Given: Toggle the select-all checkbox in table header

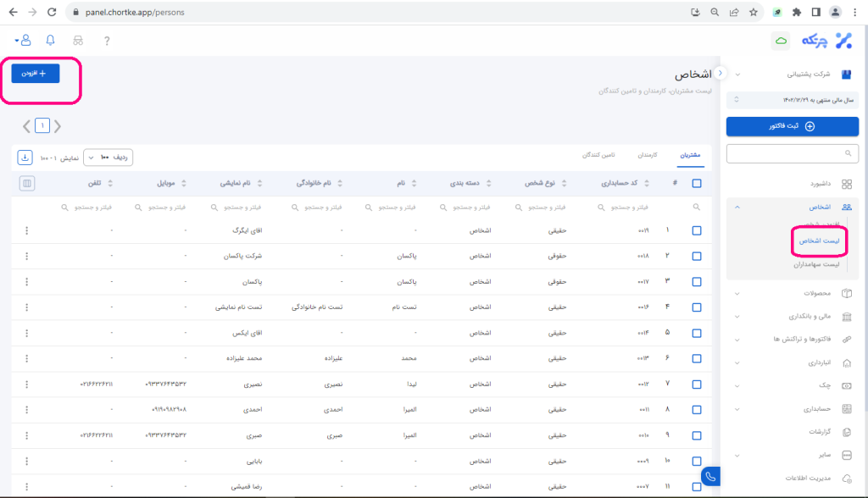Looking at the screenshot, I should [697, 183].
